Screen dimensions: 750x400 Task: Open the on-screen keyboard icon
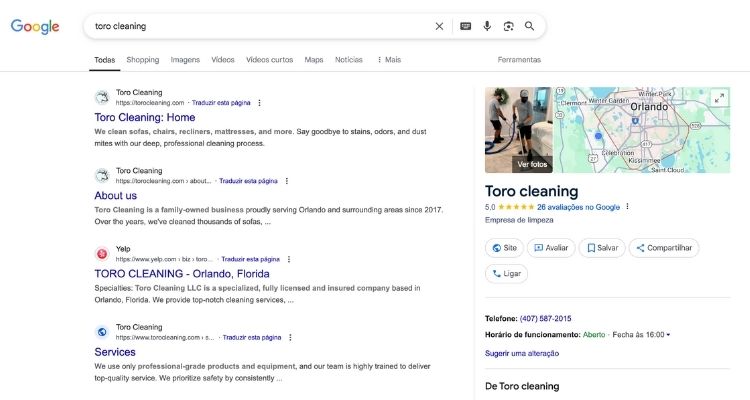pyautogui.click(x=465, y=26)
